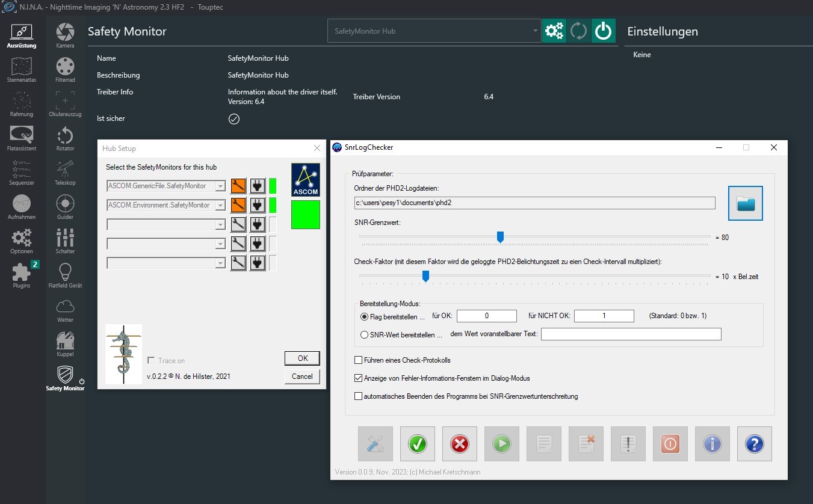This screenshot has height=504, width=813.
Task: Open wrench setup for ASCOM.Environment.SafetyMonitor
Action: pos(239,205)
